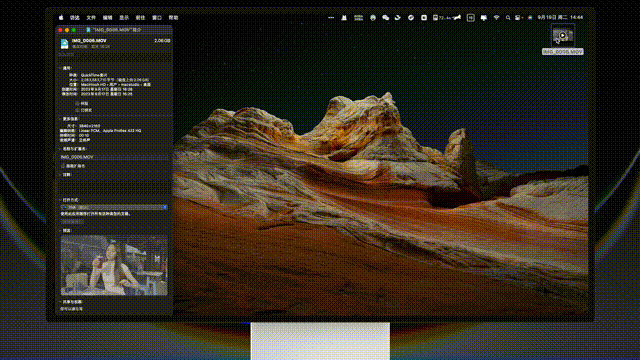Open the 打开方式 application dropdown
This screenshot has height=360, width=640.
(114, 207)
